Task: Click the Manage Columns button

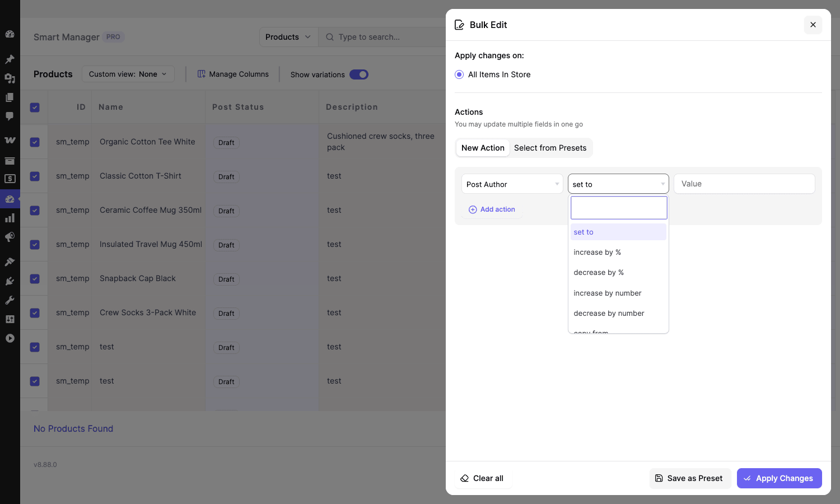Action: tap(233, 74)
